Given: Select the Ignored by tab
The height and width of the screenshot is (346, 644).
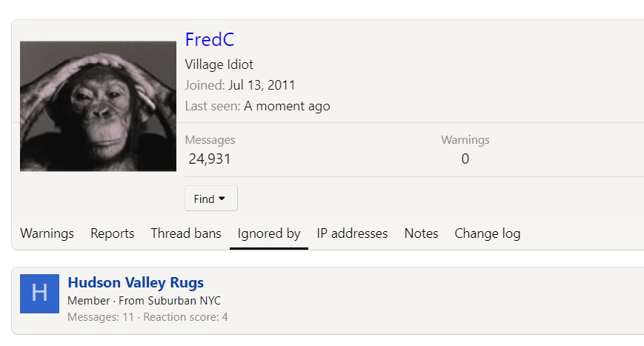Looking at the screenshot, I should [x=269, y=233].
